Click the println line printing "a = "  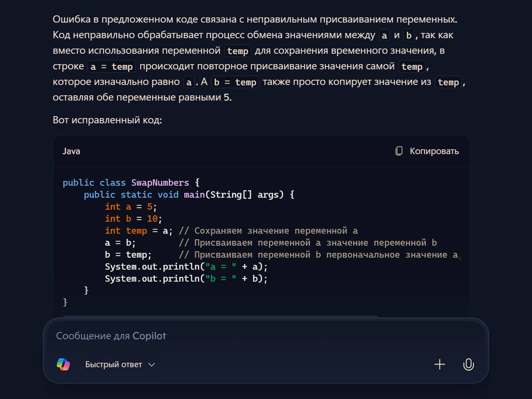(x=186, y=267)
